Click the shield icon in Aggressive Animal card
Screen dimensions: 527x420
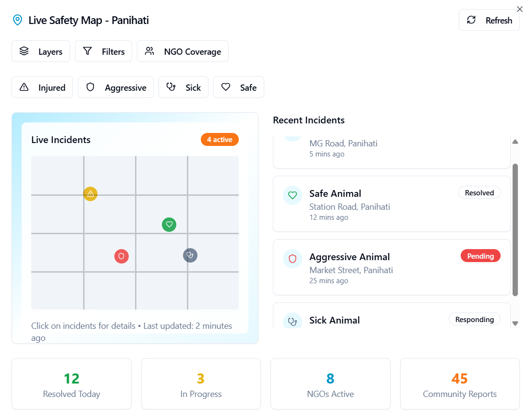[x=293, y=259]
